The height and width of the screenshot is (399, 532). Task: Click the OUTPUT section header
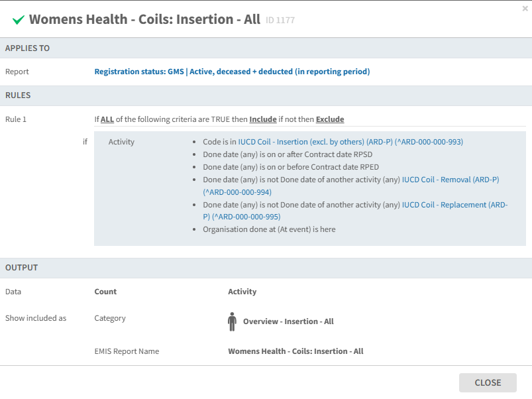click(x=22, y=268)
